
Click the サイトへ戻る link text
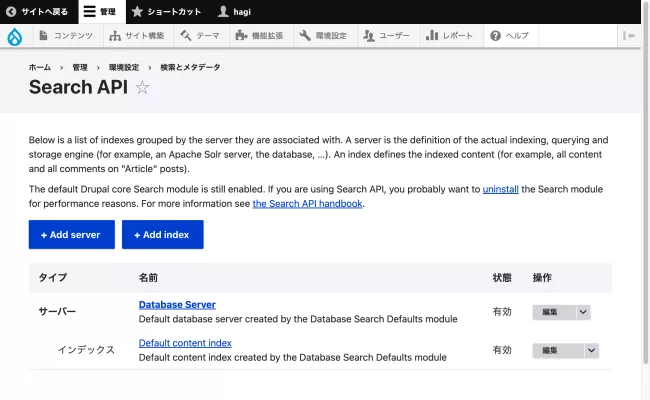point(45,12)
